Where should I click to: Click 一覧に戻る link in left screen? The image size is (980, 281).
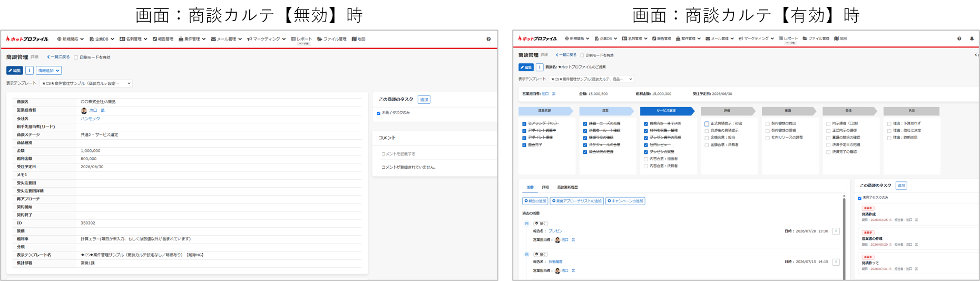[58, 57]
